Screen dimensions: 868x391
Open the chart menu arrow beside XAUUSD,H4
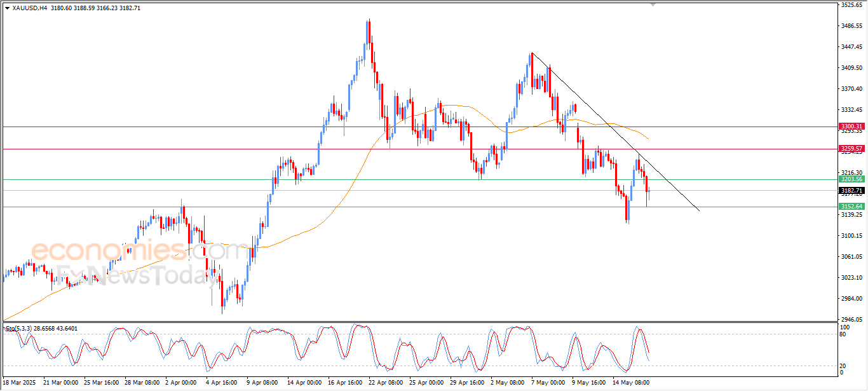click(8, 8)
